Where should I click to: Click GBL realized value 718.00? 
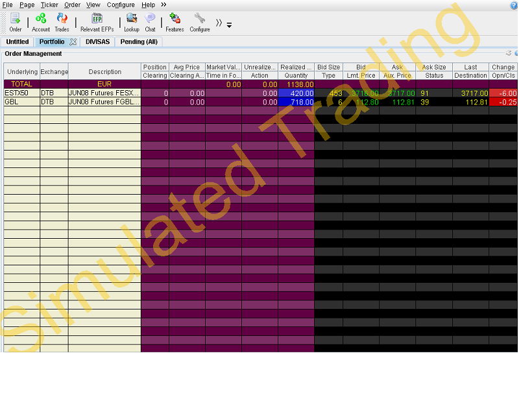[296, 102]
